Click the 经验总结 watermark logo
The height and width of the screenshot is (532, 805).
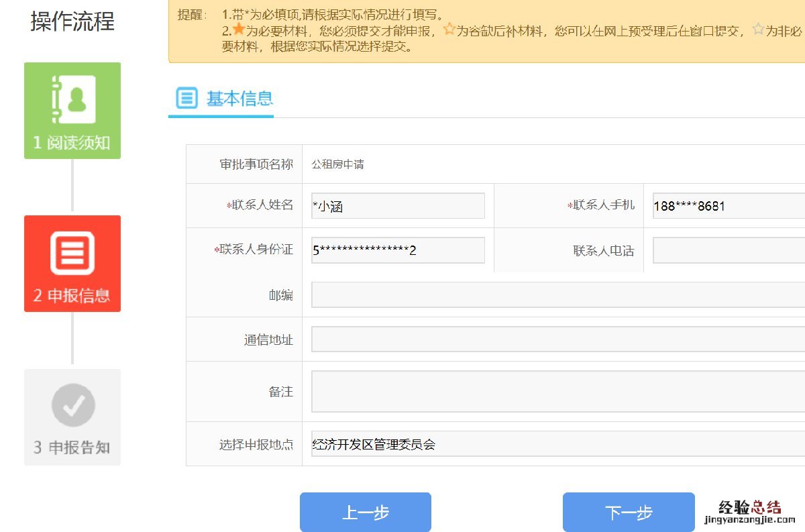[x=749, y=511]
